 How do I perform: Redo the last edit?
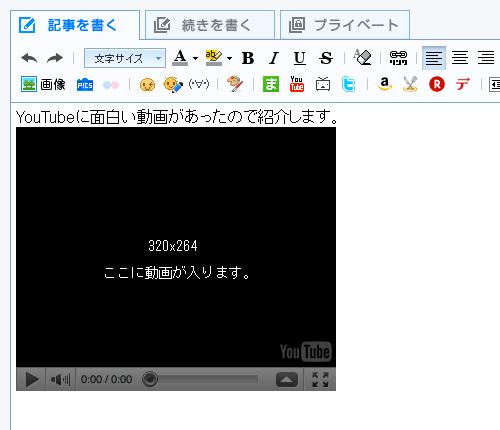[x=55, y=58]
